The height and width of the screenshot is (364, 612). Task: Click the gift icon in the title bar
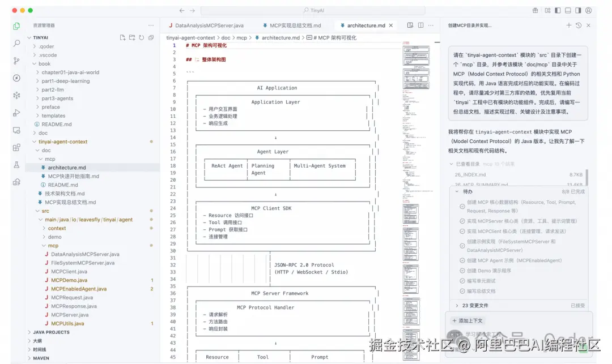tap(535, 11)
